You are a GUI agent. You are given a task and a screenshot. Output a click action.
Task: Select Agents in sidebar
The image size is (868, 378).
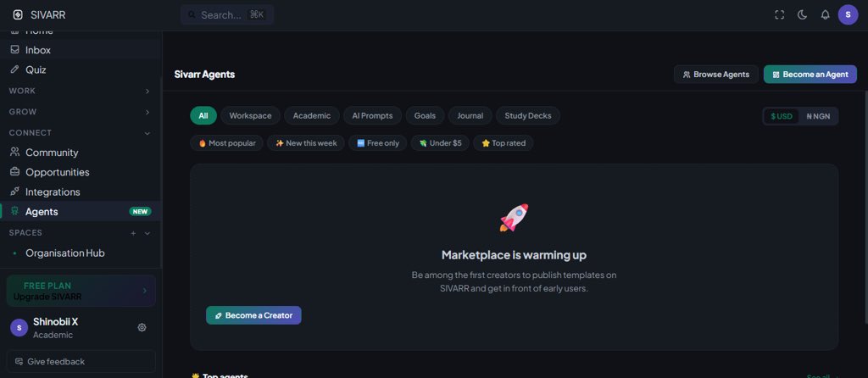[x=81, y=211]
